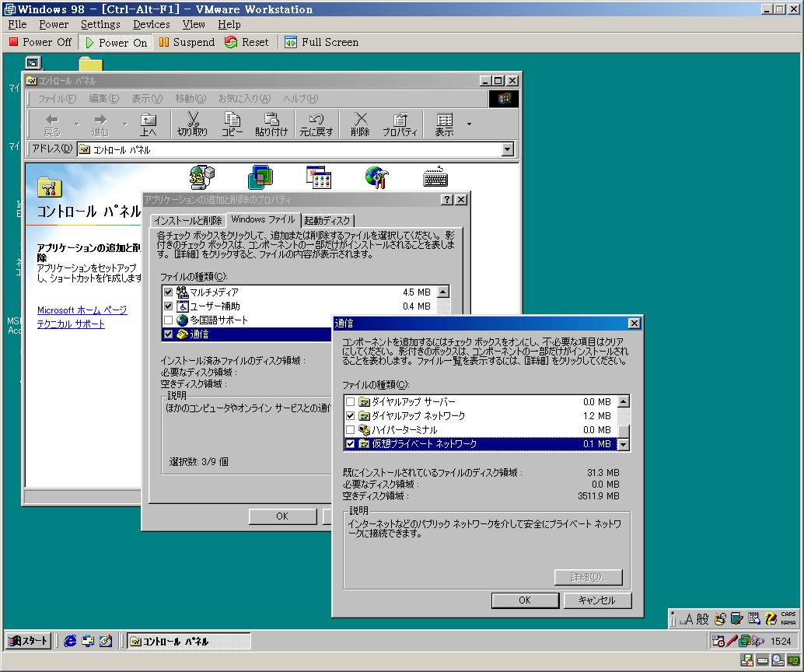This screenshot has height=672, width=804.
Task: Open the VMware View menu
Action: click(194, 24)
